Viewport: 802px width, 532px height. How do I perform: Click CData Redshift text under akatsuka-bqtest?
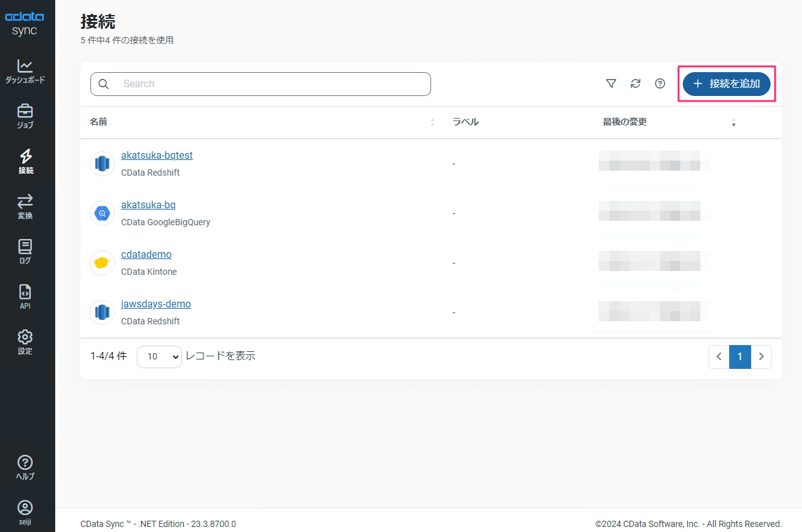pyautogui.click(x=151, y=173)
